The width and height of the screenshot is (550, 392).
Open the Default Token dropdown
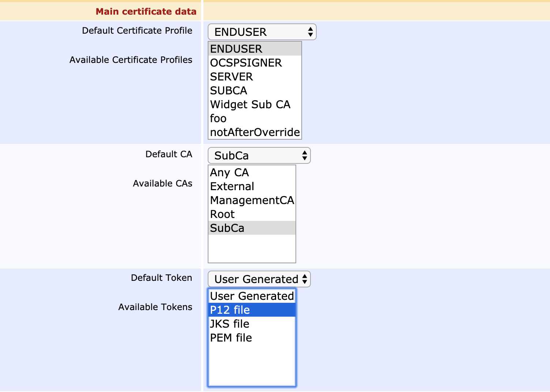click(259, 279)
